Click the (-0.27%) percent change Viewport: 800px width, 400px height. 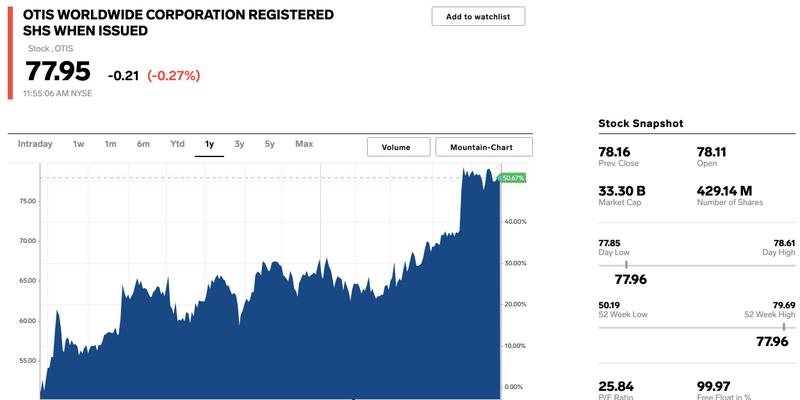[x=173, y=76]
